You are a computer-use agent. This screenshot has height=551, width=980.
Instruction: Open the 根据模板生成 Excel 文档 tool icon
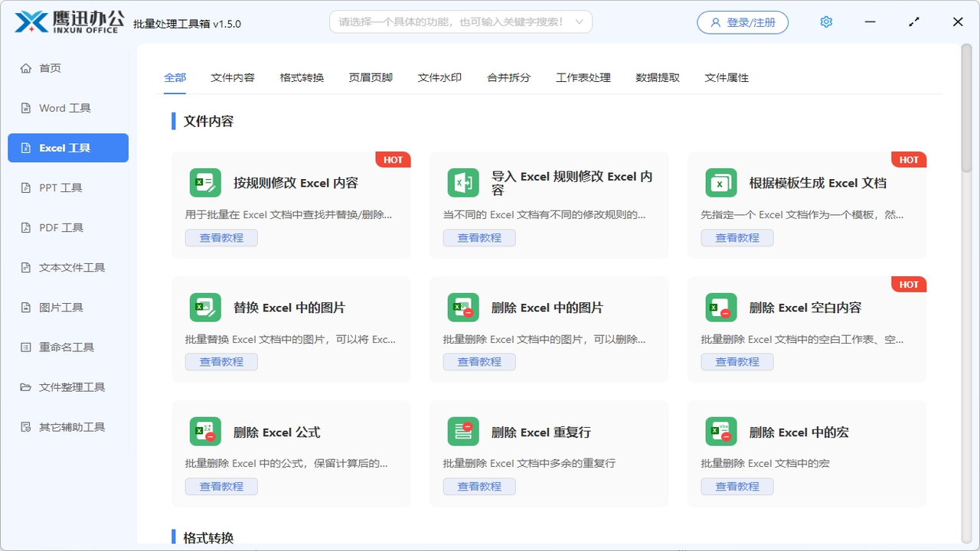(720, 182)
